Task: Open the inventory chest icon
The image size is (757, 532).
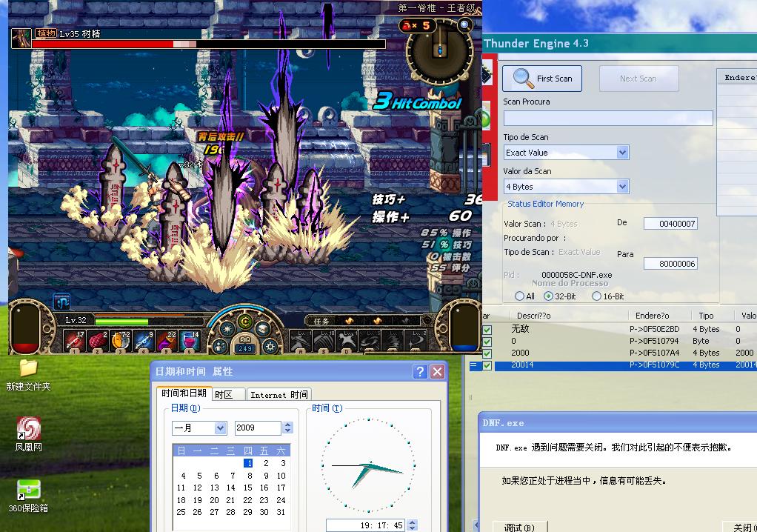Action: coord(262,329)
